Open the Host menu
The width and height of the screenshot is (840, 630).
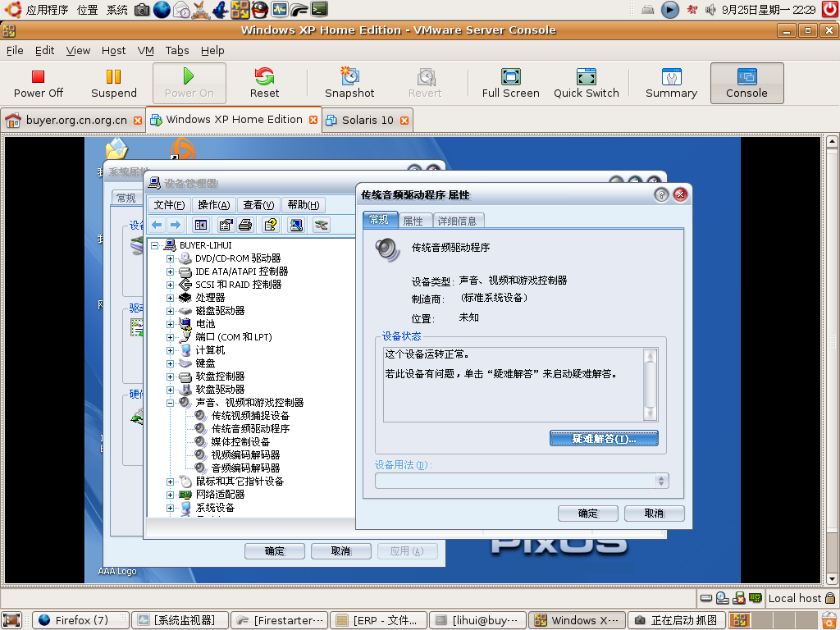[113, 50]
